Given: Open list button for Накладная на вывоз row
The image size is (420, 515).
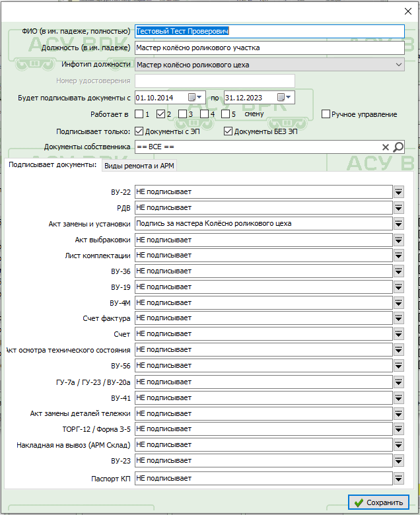Looking at the screenshot, I should click(x=399, y=445).
